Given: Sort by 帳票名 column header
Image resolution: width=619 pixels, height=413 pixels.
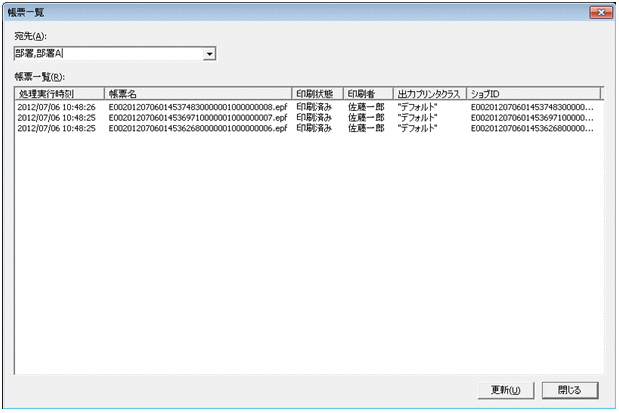Looking at the screenshot, I should coord(198,94).
